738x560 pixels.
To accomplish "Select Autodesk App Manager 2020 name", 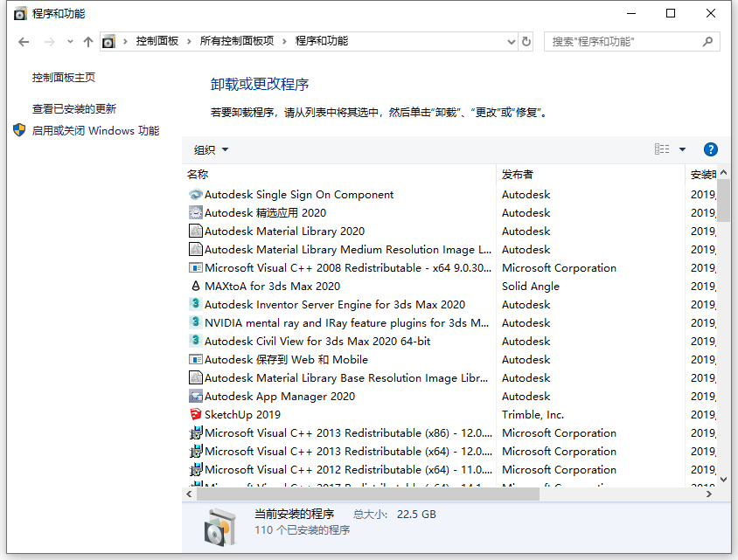I will [x=280, y=397].
